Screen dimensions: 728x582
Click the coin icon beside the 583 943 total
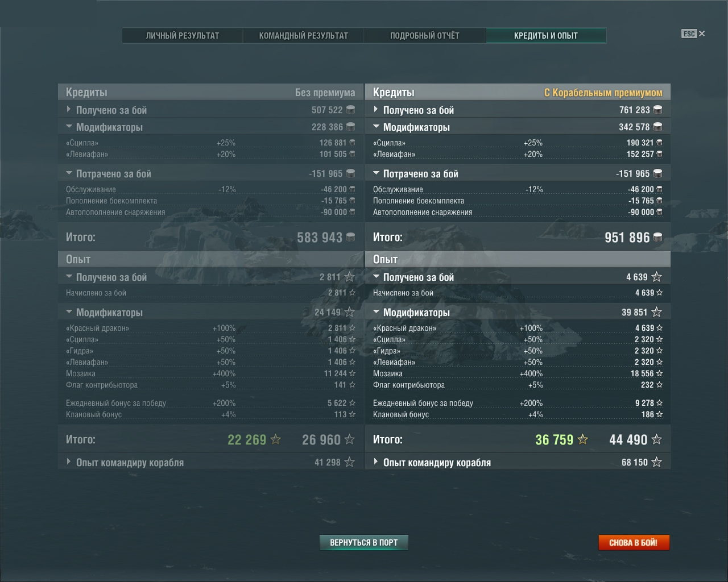[x=350, y=238]
